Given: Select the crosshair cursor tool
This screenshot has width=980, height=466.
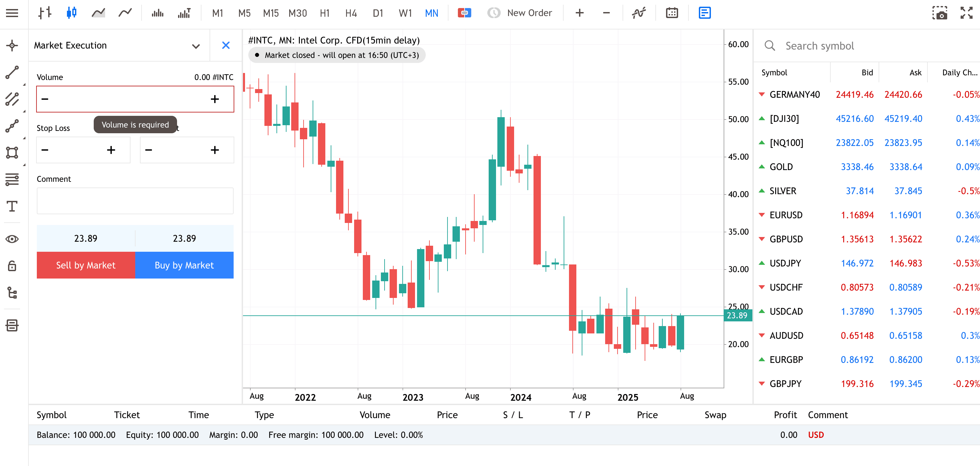Looking at the screenshot, I should point(12,46).
